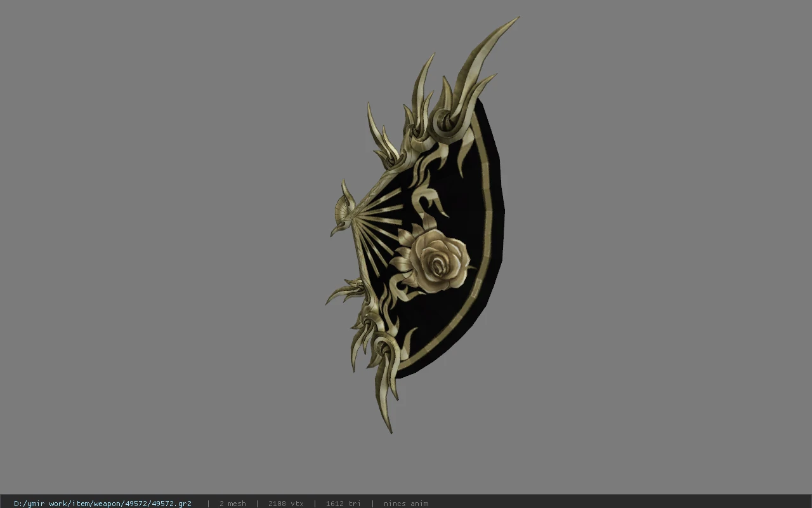Click the '2108 vtx' vertex count

coord(286,504)
